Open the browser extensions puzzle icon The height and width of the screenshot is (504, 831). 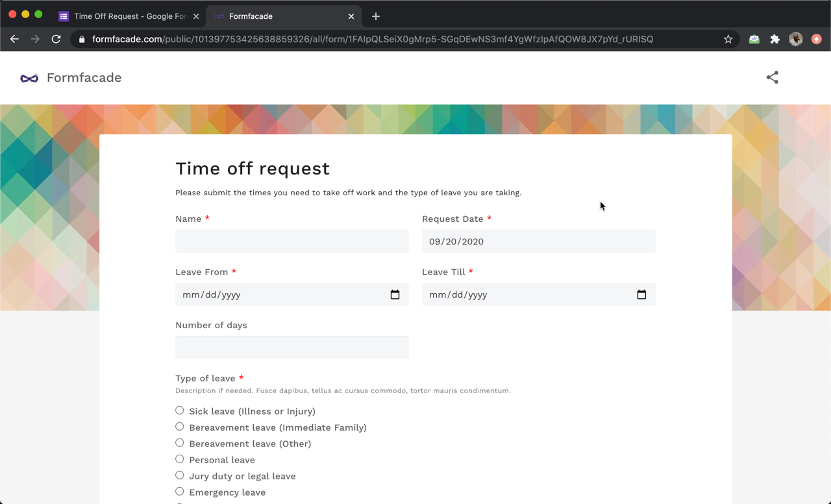775,40
